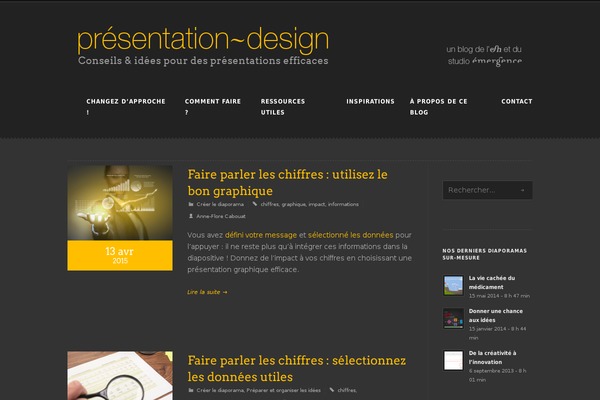Open 'De la créativité à l'innovation' thumbnail
The width and height of the screenshot is (600, 400).
(452, 361)
